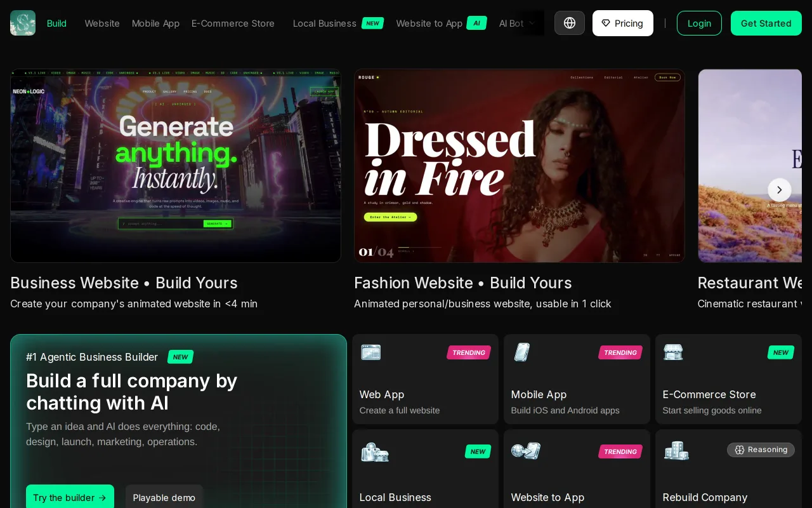Image resolution: width=812 pixels, height=508 pixels.
Task: Click the Rebuild Company buildings icon
Action: (676, 451)
